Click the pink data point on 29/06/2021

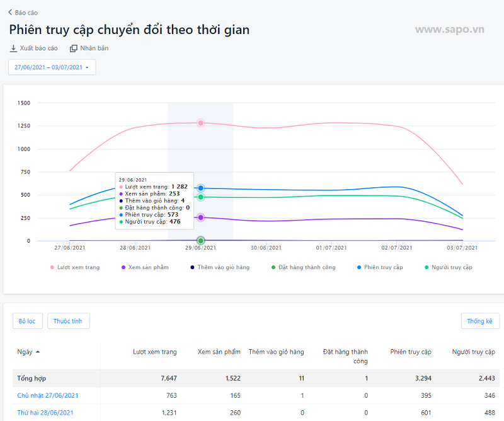(200, 123)
